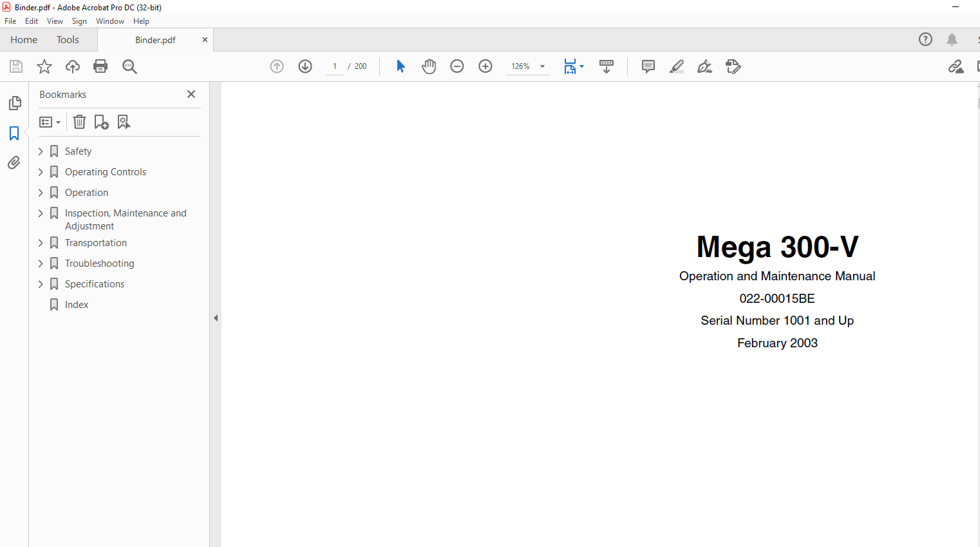Switch to the Home tab
Image resolution: width=980 pixels, height=547 pixels.
pos(24,40)
